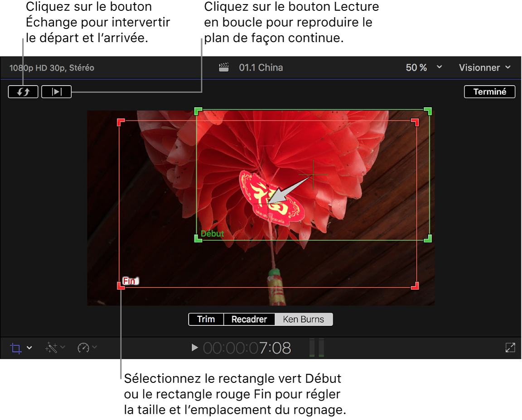Switch to the Trim tab

pos(206,319)
